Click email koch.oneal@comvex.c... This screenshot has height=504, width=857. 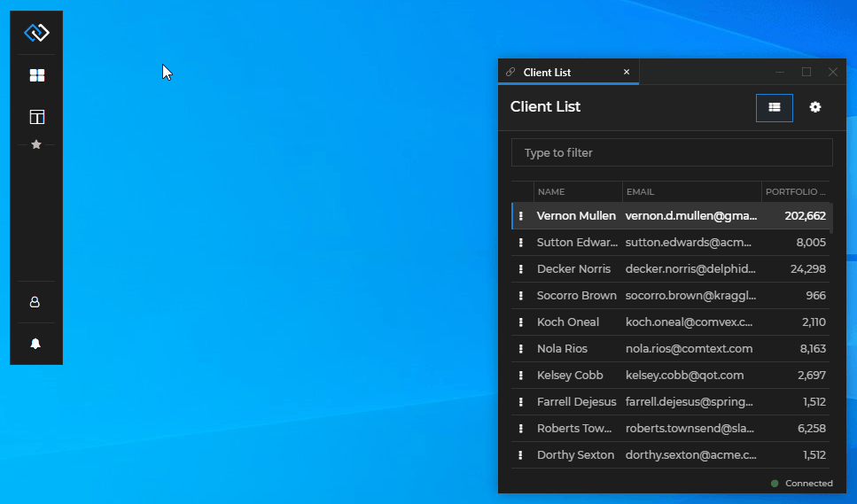pyautogui.click(x=689, y=322)
